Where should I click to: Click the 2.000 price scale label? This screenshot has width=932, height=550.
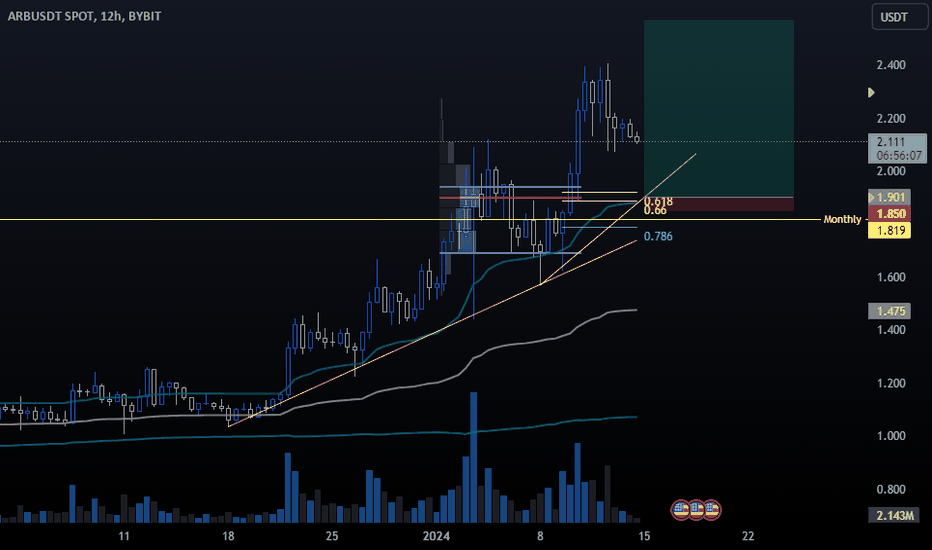click(891, 171)
